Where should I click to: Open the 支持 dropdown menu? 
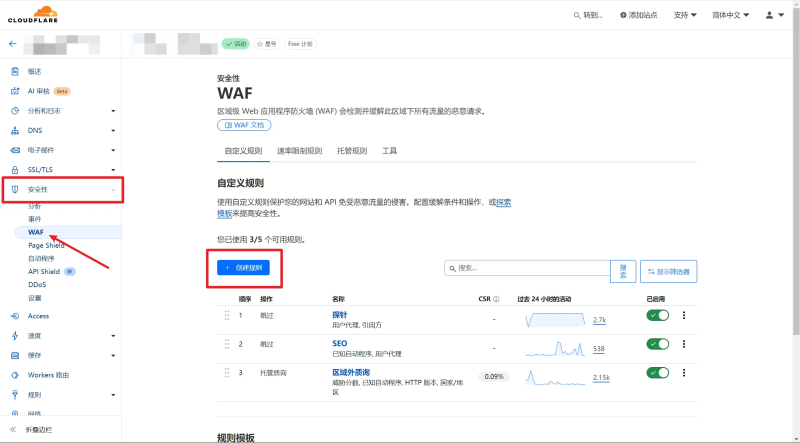point(685,15)
